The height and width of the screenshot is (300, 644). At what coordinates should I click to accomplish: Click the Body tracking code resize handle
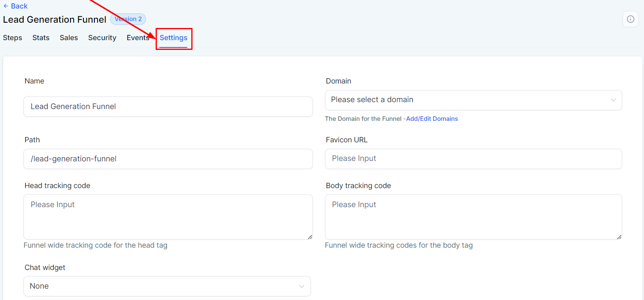[x=619, y=237]
